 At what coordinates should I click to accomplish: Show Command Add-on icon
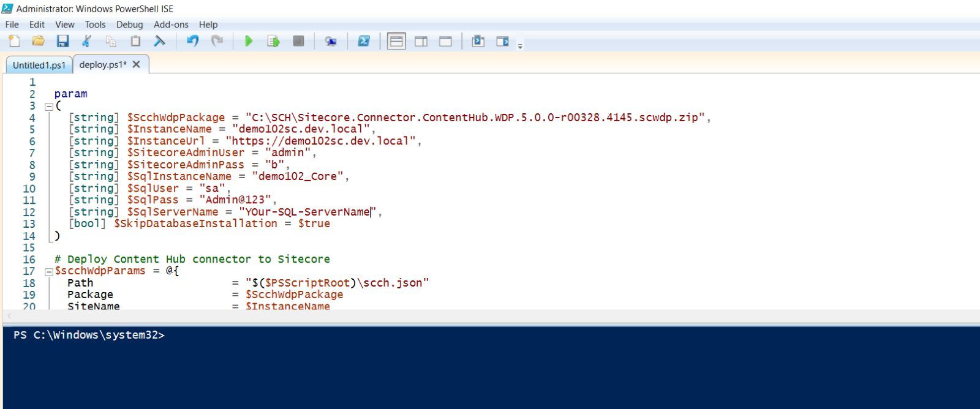(x=502, y=41)
